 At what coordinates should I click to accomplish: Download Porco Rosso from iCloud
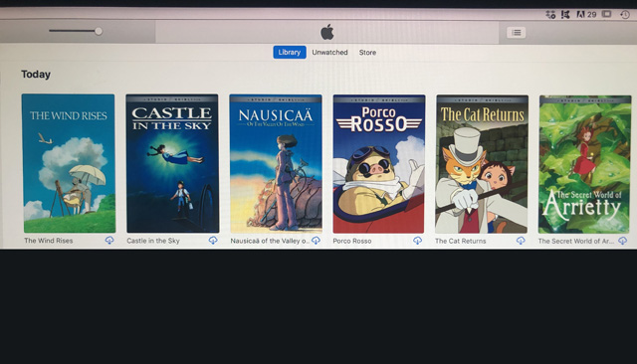coord(417,241)
